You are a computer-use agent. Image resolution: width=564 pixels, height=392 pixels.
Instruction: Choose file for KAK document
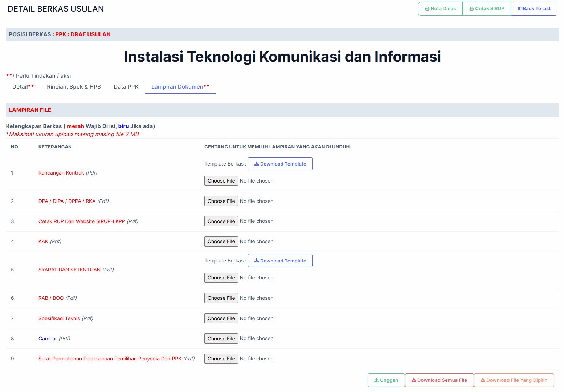[x=221, y=241]
